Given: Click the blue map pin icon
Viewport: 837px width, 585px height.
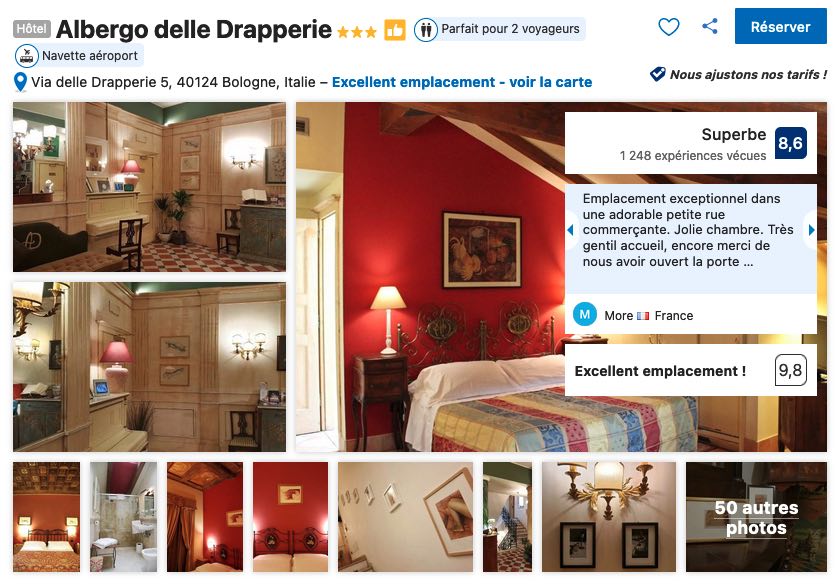Looking at the screenshot, I should (20, 82).
